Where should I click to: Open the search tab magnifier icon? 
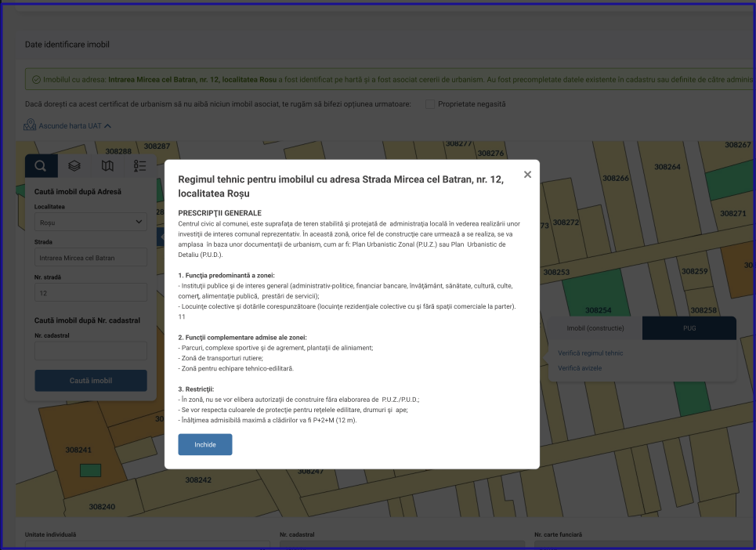click(x=41, y=166)
